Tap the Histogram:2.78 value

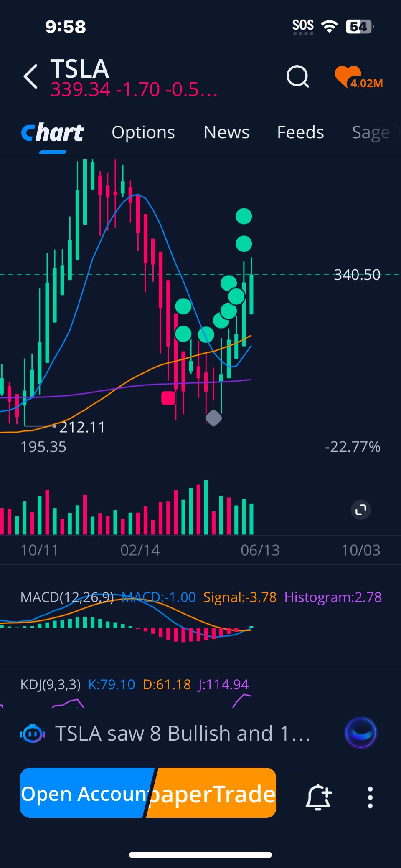[333, 597]
